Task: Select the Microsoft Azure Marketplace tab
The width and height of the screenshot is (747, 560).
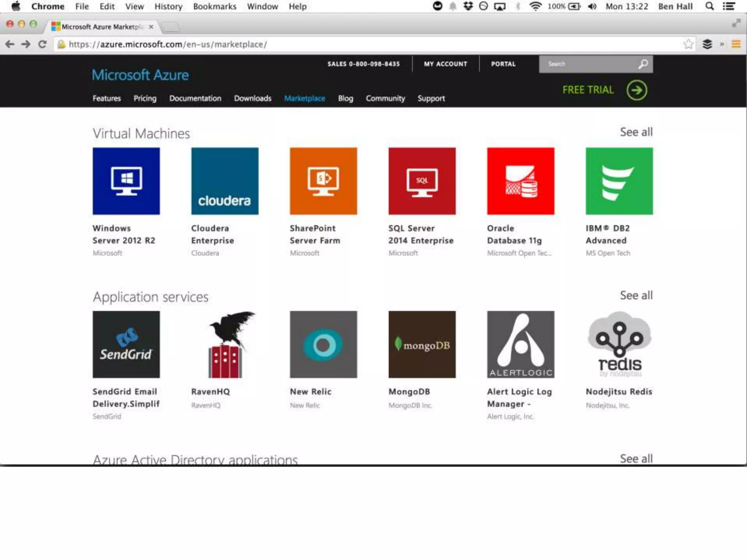Action: [102, 27]
